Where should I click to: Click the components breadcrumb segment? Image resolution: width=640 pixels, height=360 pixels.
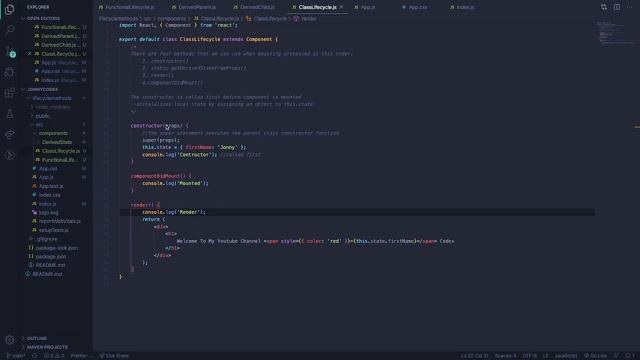(171, 18)
